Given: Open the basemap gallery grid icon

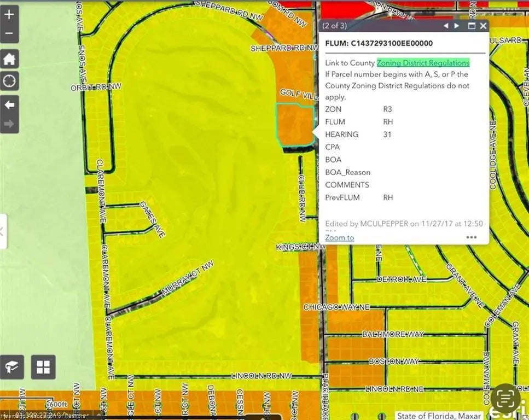Looking at the screenshot, I should [43, 367].
